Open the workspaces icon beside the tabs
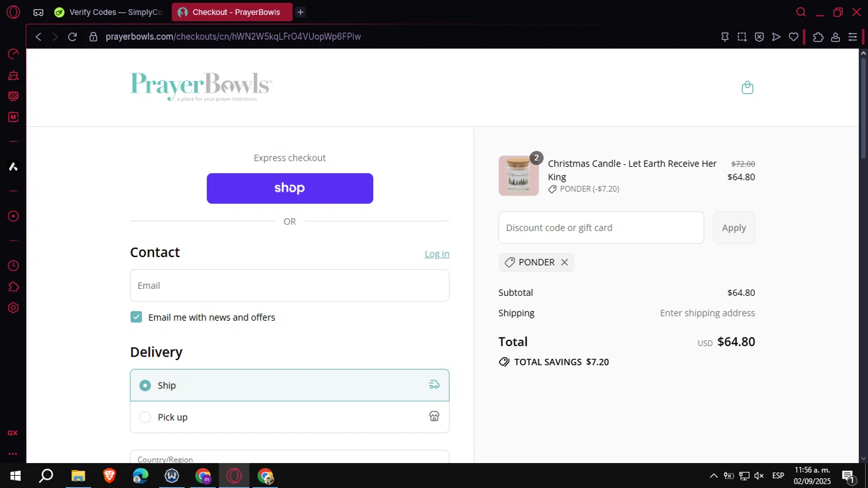868x488 pixels. click(38, 12)
